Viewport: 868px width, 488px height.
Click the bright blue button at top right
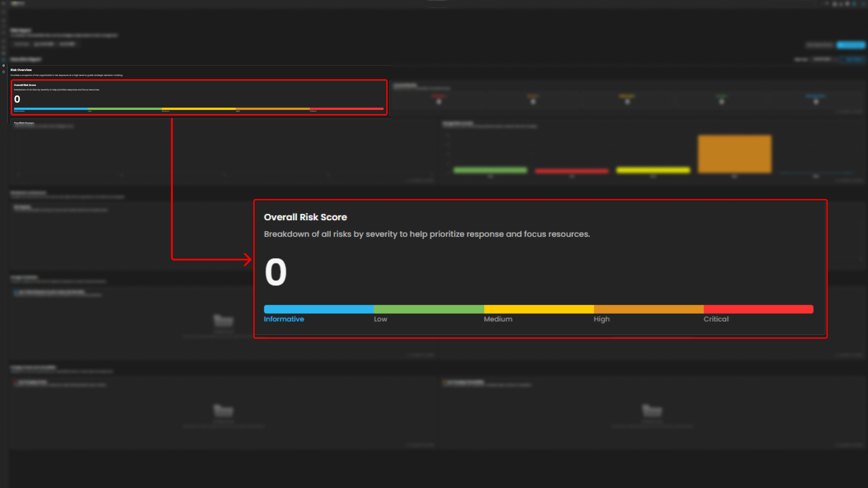(850, 45)
